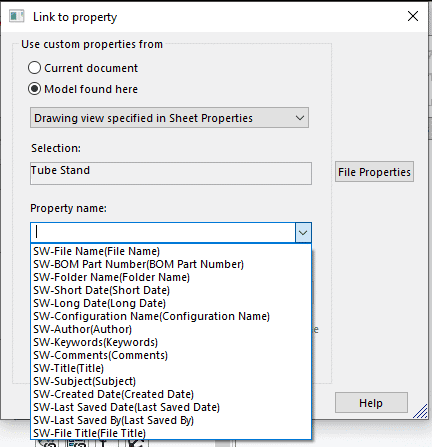The width and height of the screenshot is (432, 447).
Task: Click the Link to property dialog icon
Action: coord(17,16)
